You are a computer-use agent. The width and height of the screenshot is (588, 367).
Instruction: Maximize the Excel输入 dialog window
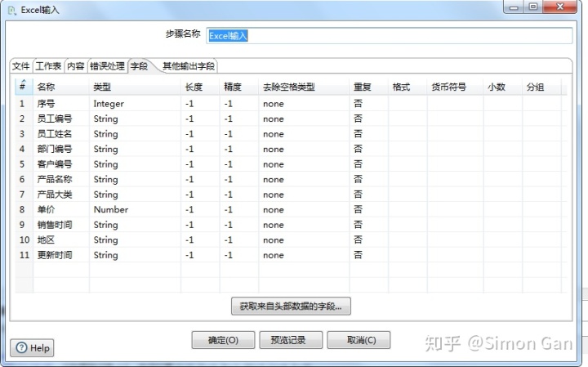(532, 7)
